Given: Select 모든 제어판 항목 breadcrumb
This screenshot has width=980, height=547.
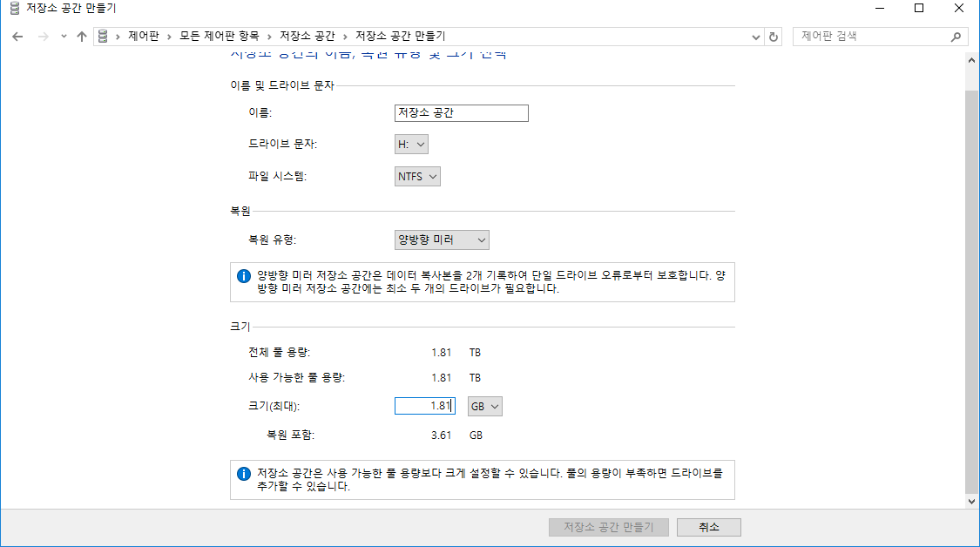Looking at the screenshot, I should 220,37.
